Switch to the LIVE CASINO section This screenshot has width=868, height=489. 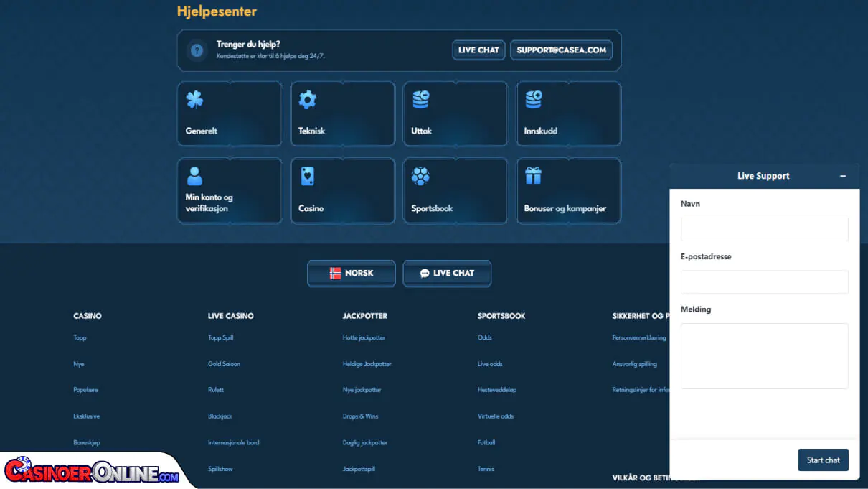coord(230,315)
